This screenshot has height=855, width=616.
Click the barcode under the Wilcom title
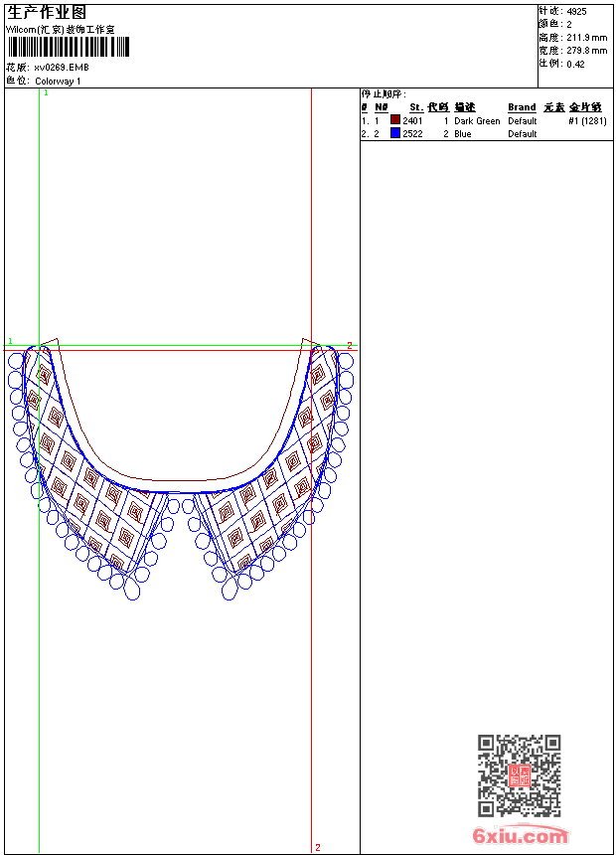click(68, 48)
